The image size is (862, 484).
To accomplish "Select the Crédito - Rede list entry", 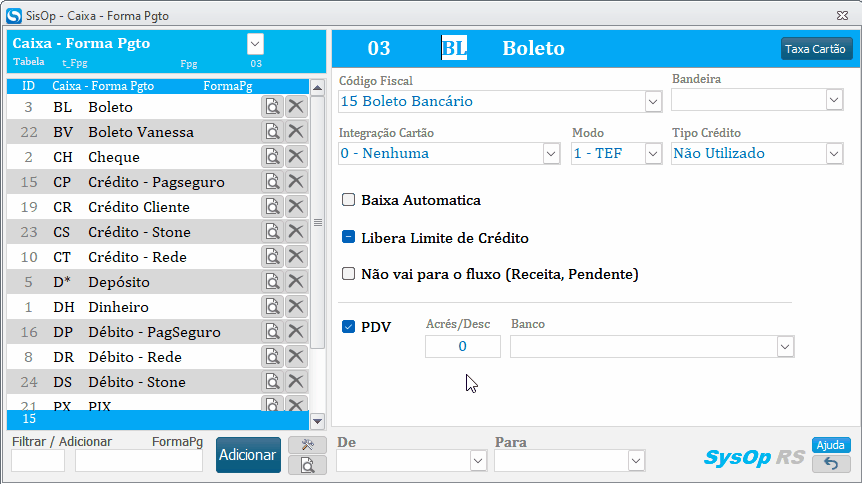I will 134,257.
